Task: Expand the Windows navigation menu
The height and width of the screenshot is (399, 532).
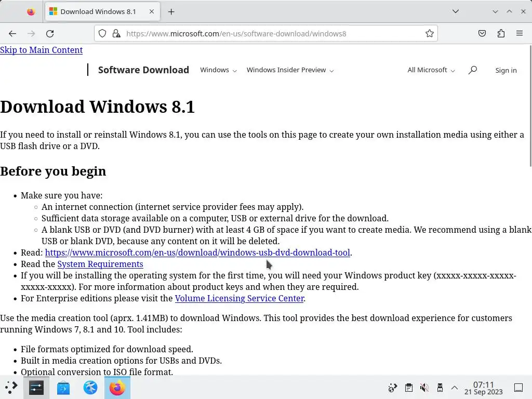Action: (218, 70)
